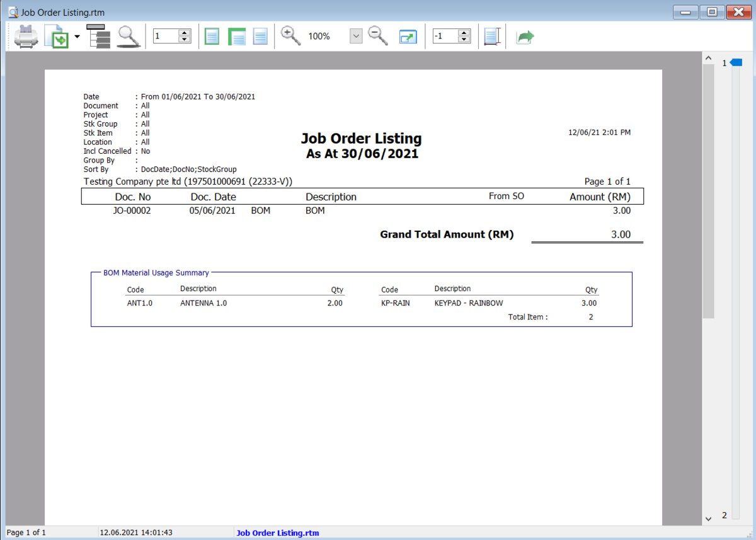The height and width of the screenshot is (540, 756).
Task: Click the Zoom Out magnifier icon
Action: [377, 36]
